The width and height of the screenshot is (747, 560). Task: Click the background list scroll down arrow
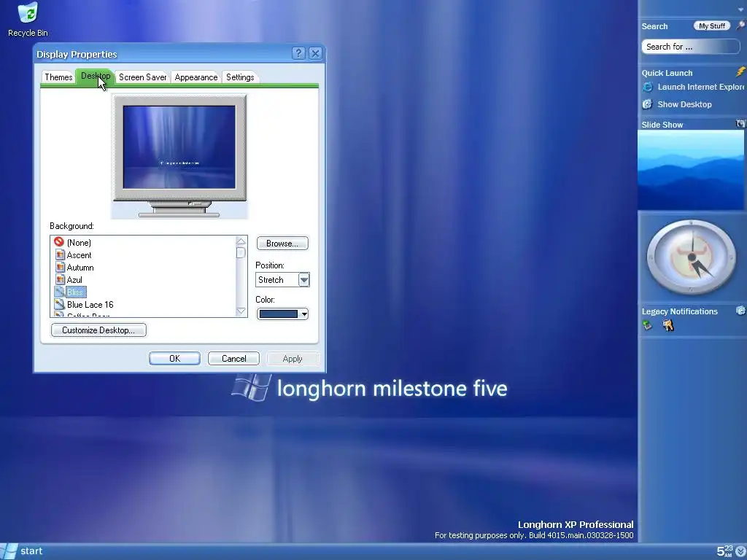[241, 311]
